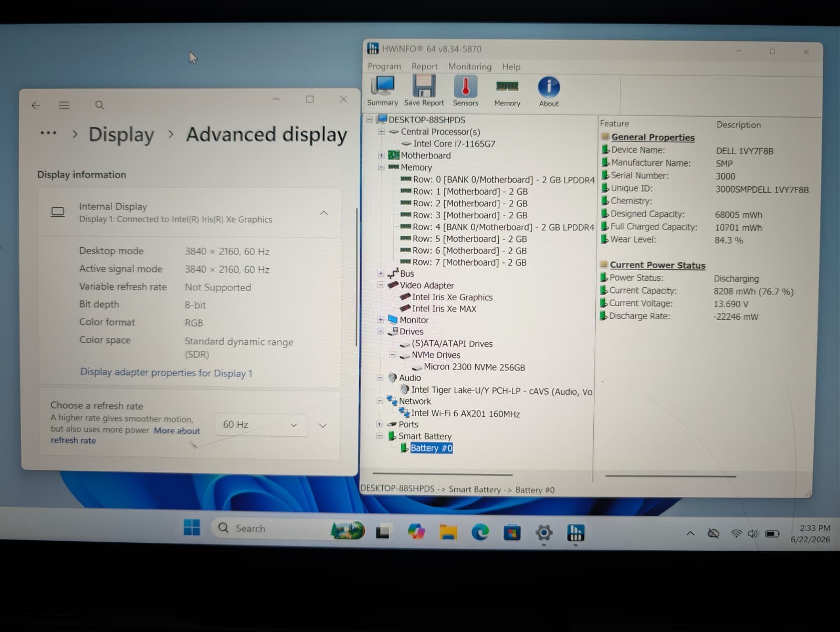Expand the Motherboard node
The image size is (840, 632).
pos(381,155)
